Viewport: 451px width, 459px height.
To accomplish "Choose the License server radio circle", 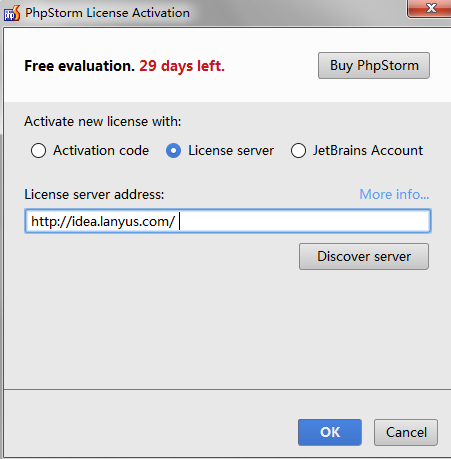I will coord(173,151).
